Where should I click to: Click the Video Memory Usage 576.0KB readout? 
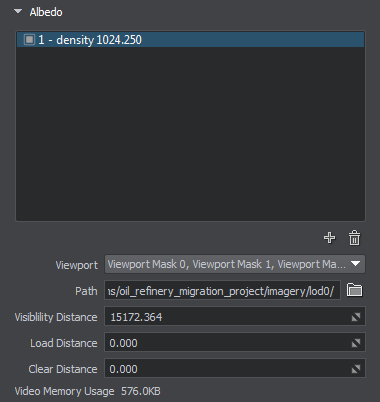[87, 391]
